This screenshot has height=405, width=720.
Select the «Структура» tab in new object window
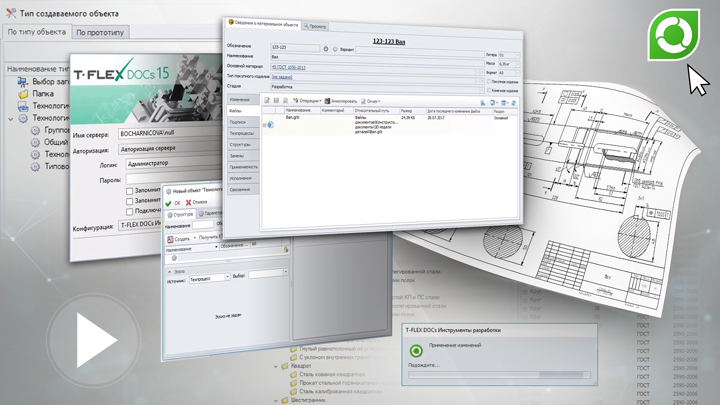(x=180, y=214)
